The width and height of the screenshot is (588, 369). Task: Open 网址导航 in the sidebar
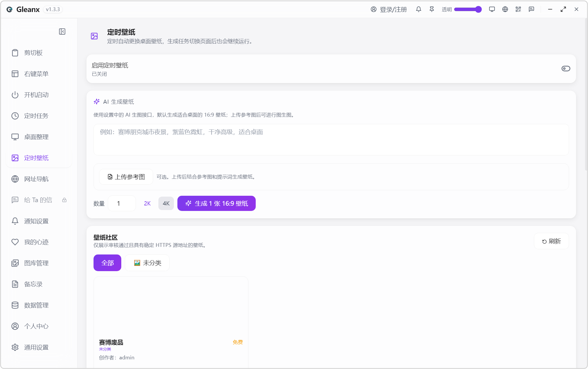pos(39,179)
